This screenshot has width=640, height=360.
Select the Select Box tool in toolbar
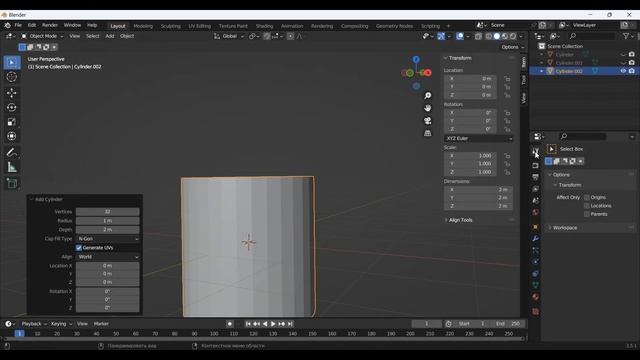[x=12, y=62]
